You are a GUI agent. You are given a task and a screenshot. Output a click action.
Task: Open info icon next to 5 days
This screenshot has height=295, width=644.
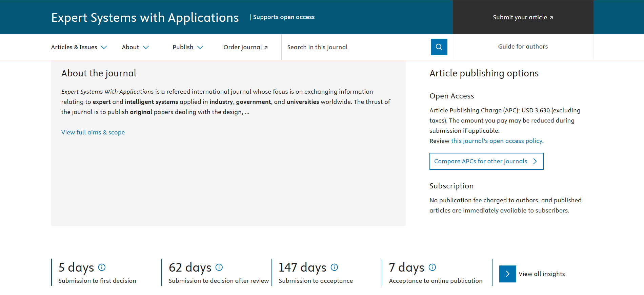[102, 267]
